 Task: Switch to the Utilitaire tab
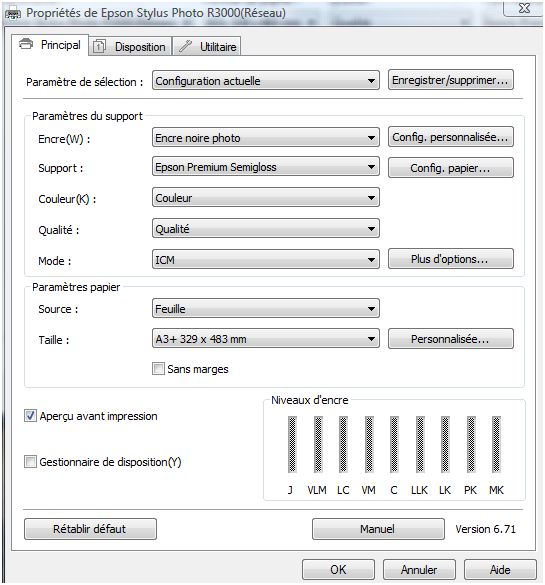pos(207,47)
